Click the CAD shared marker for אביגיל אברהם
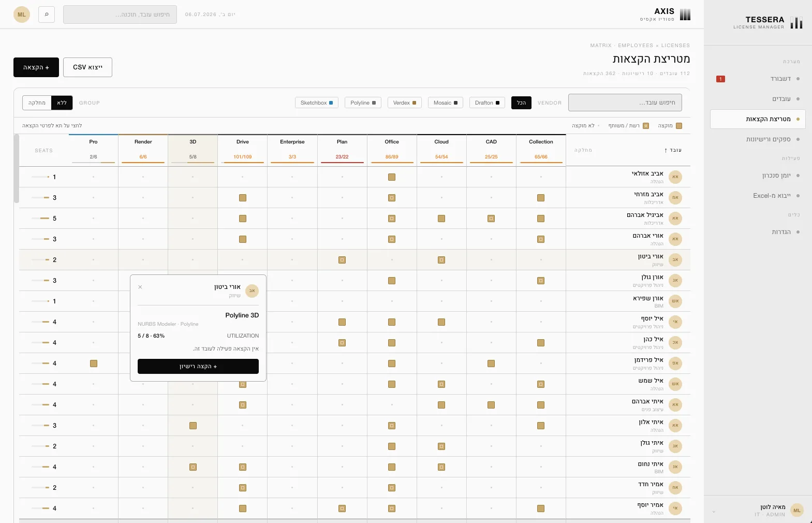Screen dimensions: 812x523 point(491,219)
